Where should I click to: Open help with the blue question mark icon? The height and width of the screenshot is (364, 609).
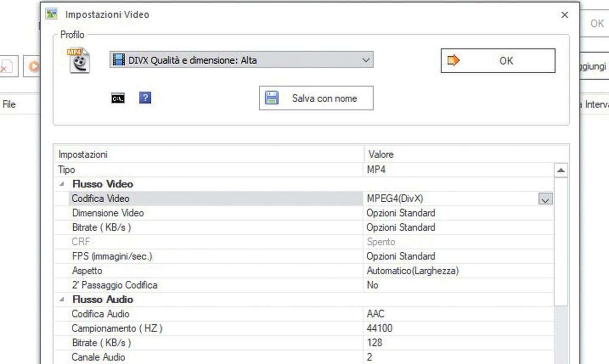pos(145,98)
